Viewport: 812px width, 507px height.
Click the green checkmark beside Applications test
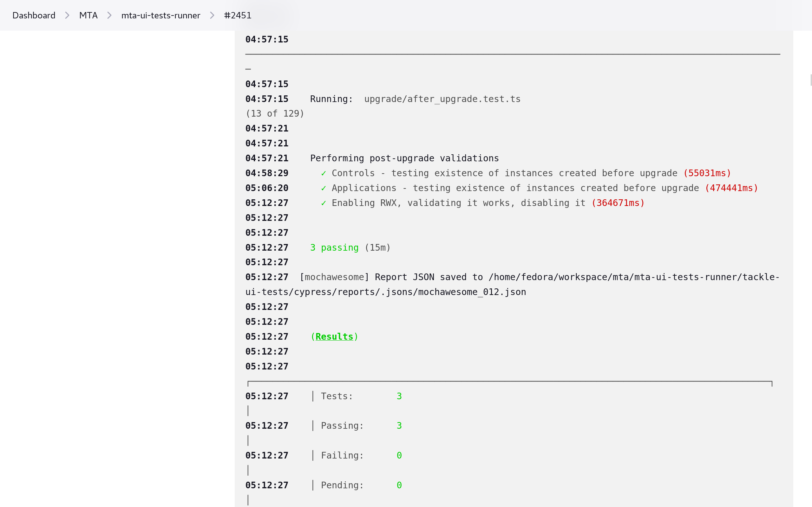324,188
